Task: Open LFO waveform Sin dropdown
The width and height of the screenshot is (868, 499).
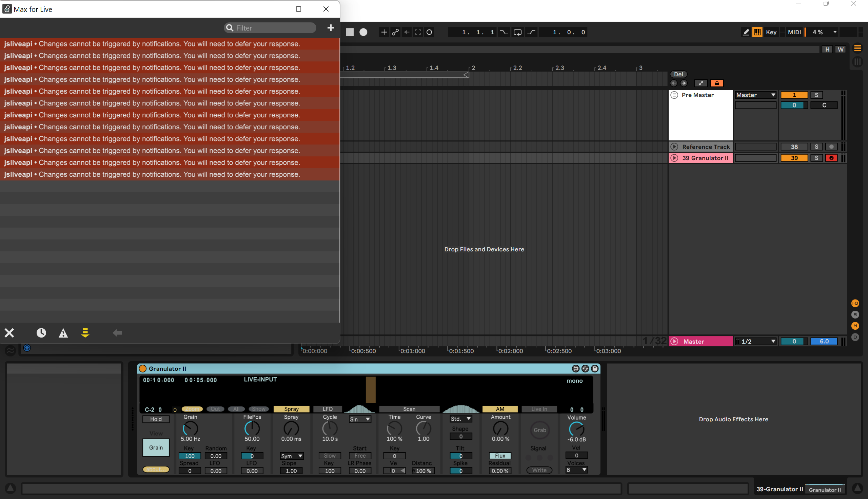Action: [x=360, y=420]
